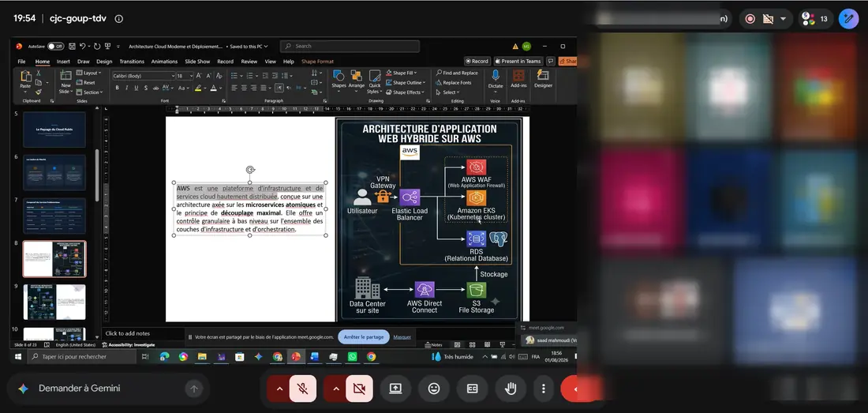Screen dimensions: 868x413
Task: Open the emoji reactions button
Action: (434, 389)
